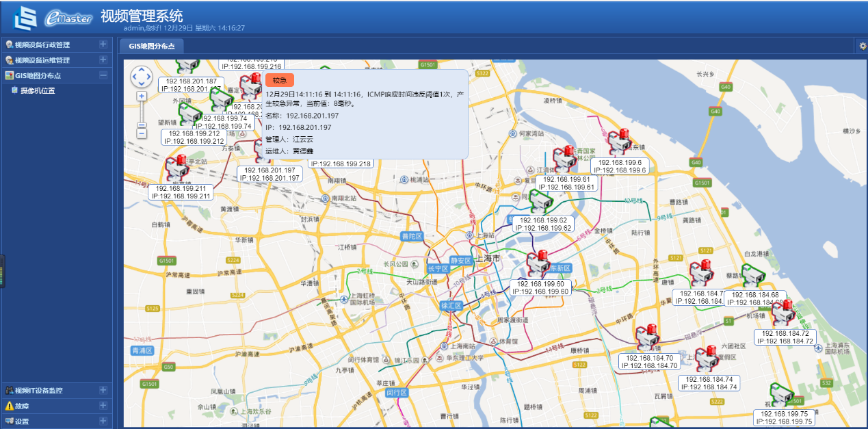Click the 192.168.199.60 label box

(540, 287)
